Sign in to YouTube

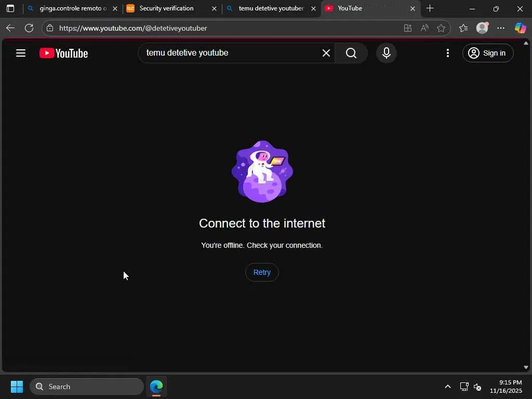(487, 53)
